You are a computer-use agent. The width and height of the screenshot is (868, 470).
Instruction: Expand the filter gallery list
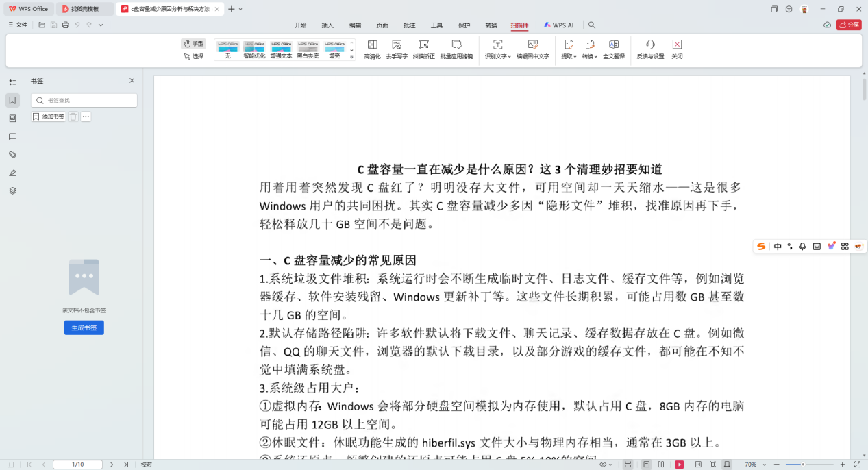point(352,58)
